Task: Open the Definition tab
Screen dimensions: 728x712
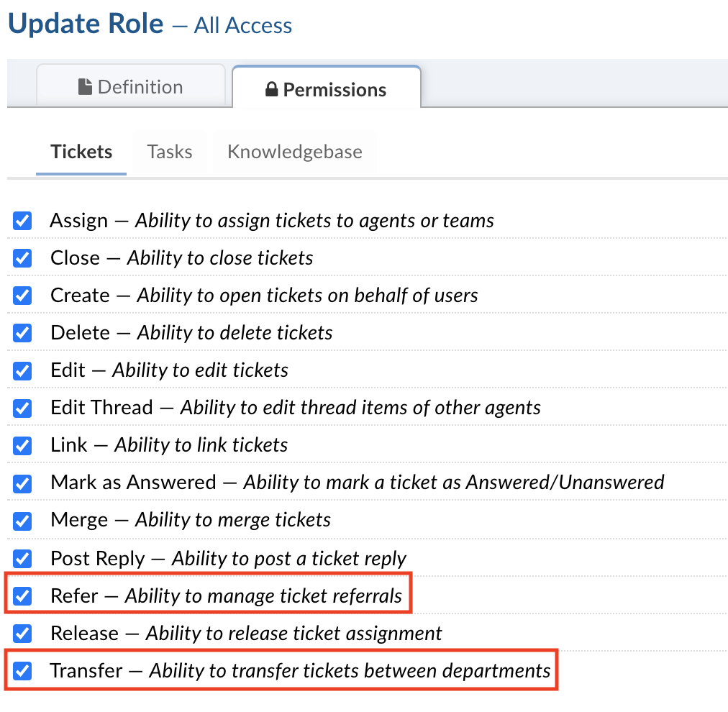Action: pyautogui.click(x=131, y=87)
